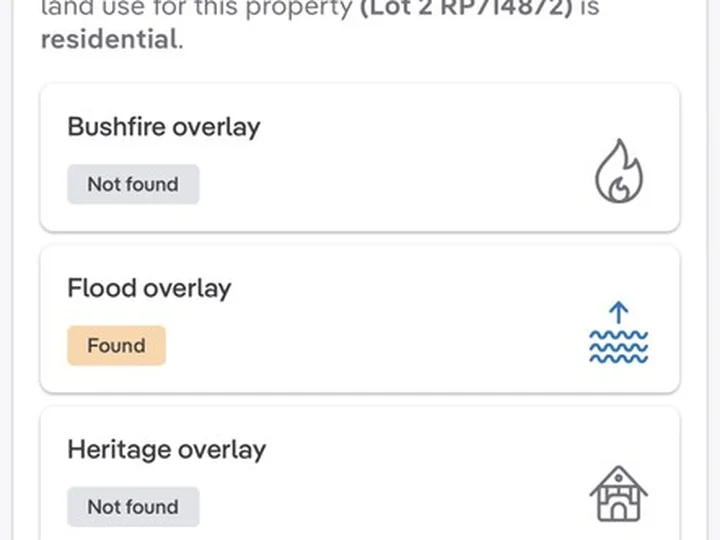
Task: Click the word 'is' after the lot number
Action: 590,8
